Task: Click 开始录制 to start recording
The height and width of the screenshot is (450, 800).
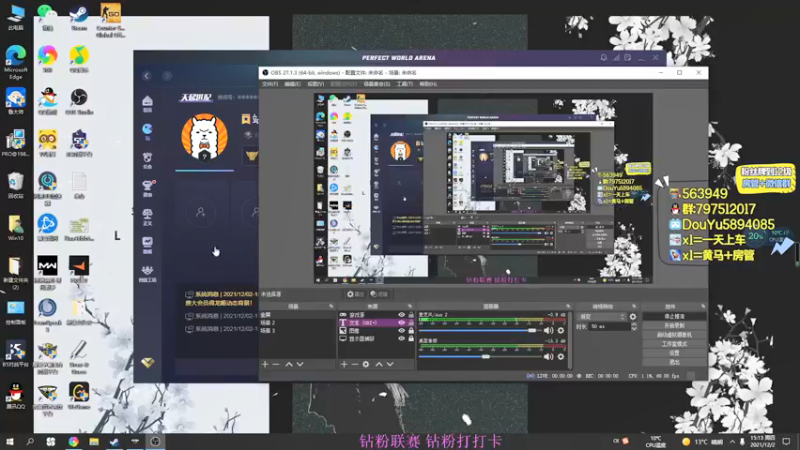Action: point(674,326)
